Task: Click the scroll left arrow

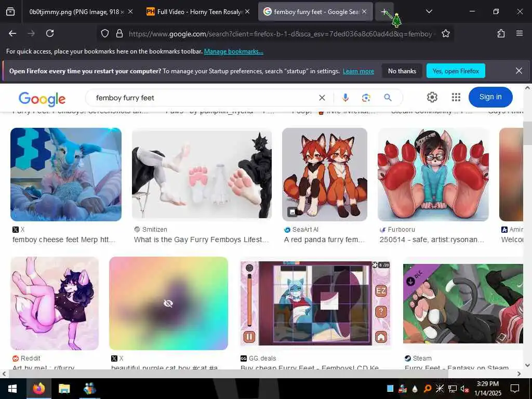Action: coord(4,374)
